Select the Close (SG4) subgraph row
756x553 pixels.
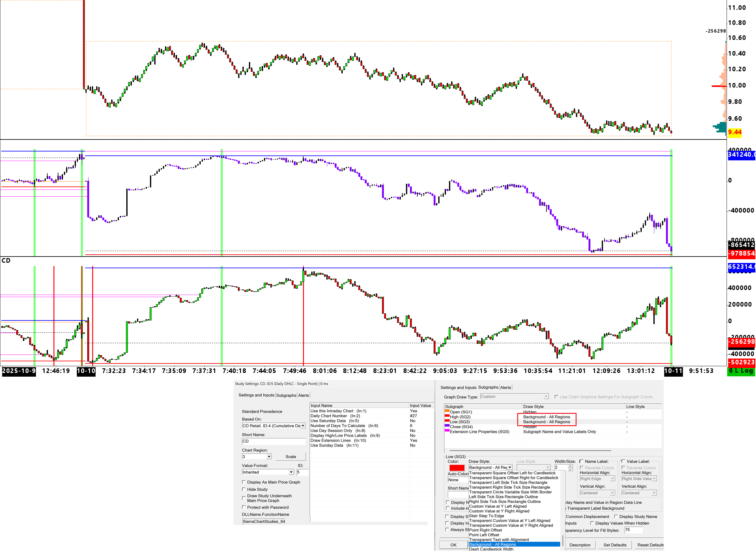click(x=461, y=427)
